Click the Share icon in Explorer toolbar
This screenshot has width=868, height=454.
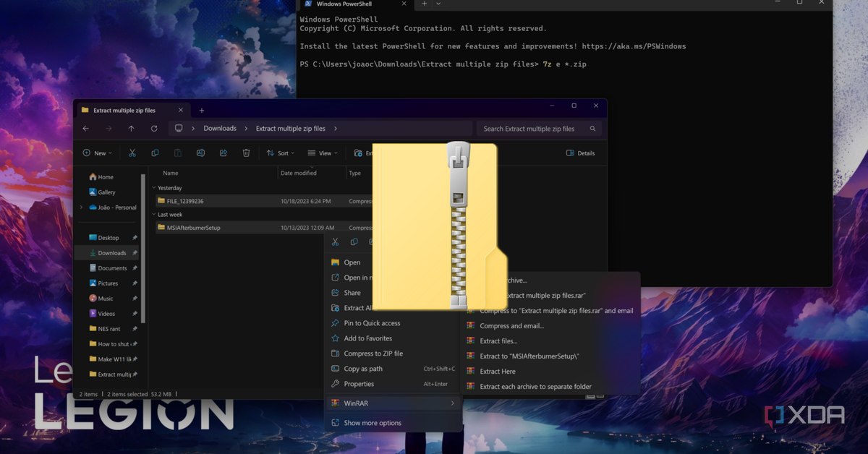(224, 153)
